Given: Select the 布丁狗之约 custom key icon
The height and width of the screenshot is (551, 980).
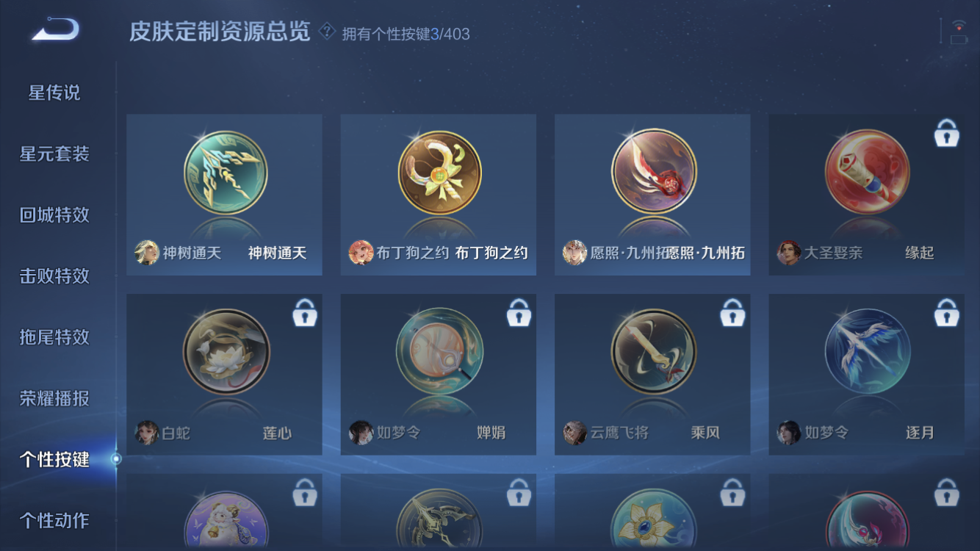Looking at the screenshot, I should coord(439,173).
